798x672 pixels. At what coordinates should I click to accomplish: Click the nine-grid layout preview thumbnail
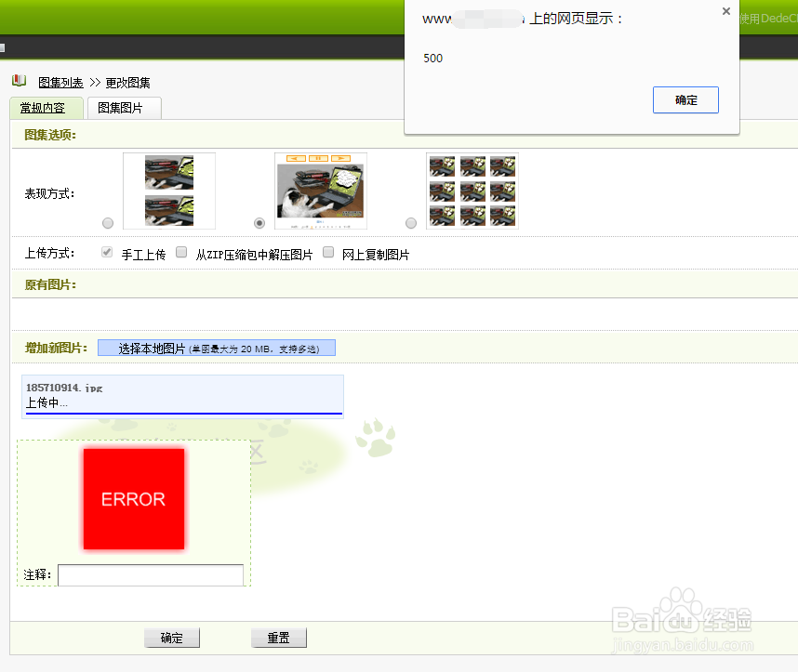472,191
